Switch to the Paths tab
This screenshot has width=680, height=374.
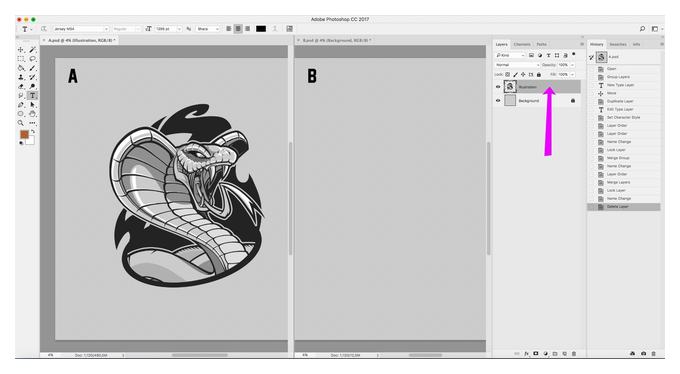point(542,44)
